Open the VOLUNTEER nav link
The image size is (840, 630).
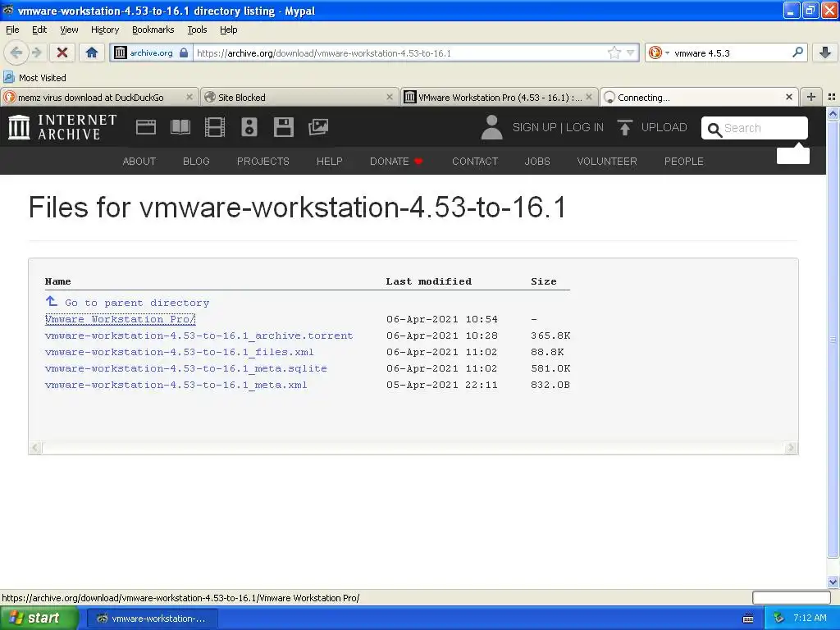point(607,162)
